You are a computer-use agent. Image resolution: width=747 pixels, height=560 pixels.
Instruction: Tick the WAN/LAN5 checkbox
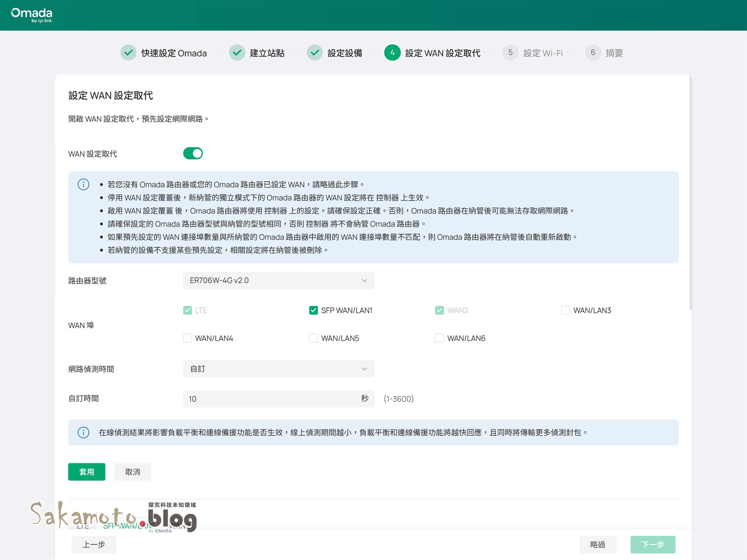[313, 338]
